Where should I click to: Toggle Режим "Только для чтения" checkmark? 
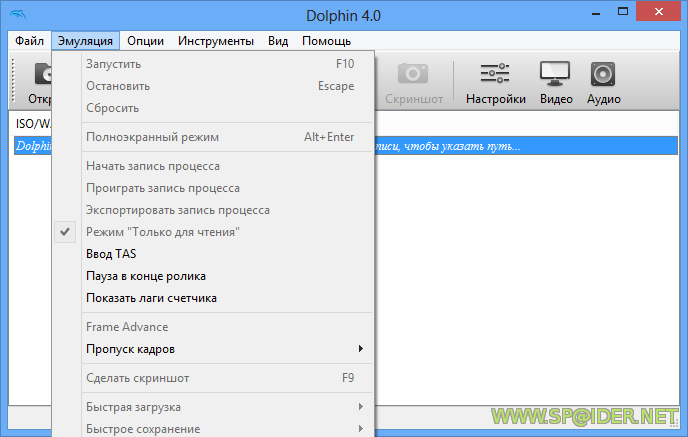[x=163, y=232]
